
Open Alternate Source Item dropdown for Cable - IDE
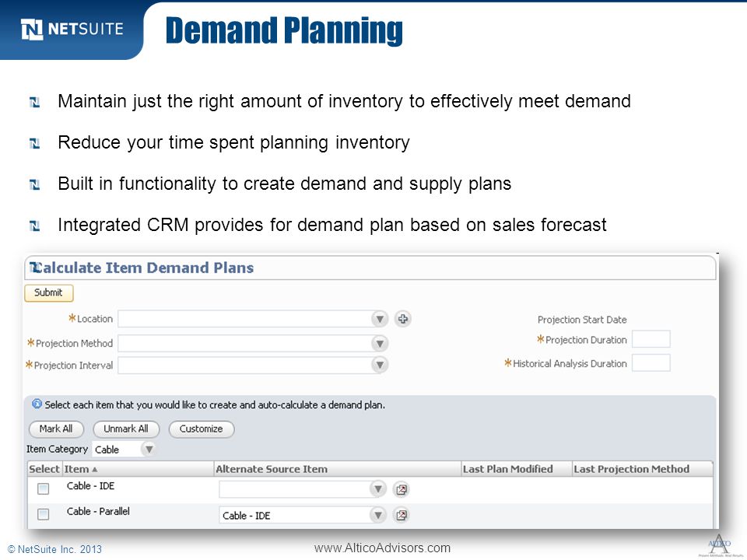point(378,489)
